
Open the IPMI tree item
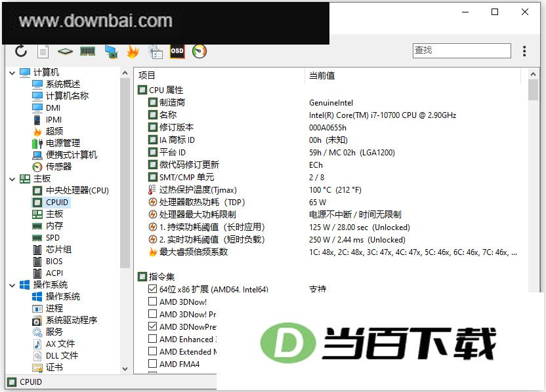[54, 120]
